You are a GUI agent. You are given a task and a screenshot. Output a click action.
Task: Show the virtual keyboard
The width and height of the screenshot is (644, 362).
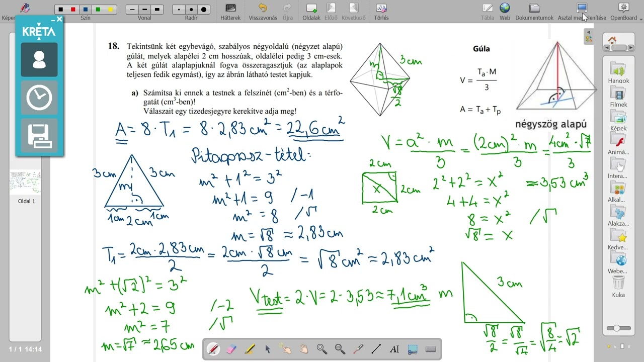(431, 349)
